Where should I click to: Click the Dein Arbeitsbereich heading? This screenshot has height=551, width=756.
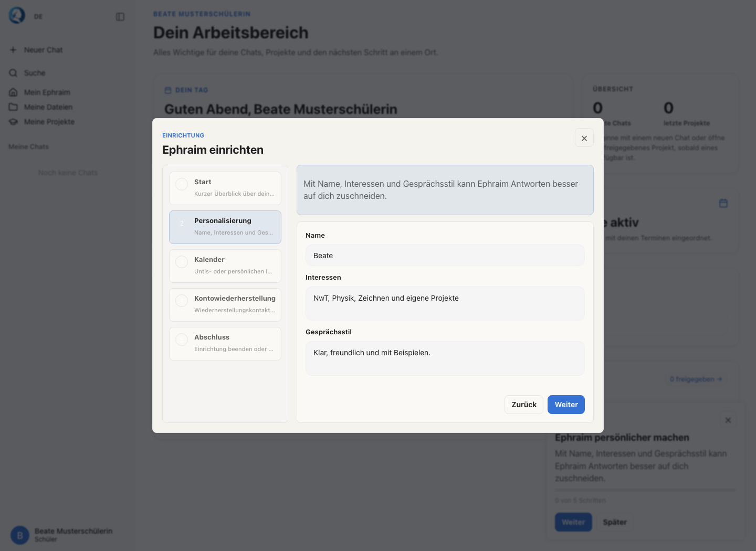pyautogui.click(x=231, y=33)
